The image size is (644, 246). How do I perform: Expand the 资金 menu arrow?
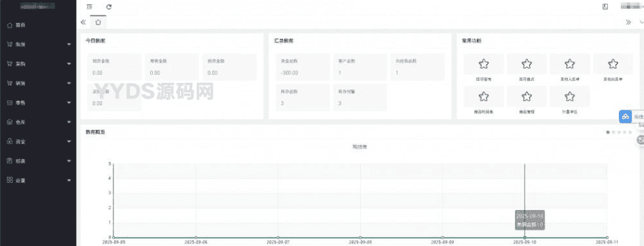69,141
